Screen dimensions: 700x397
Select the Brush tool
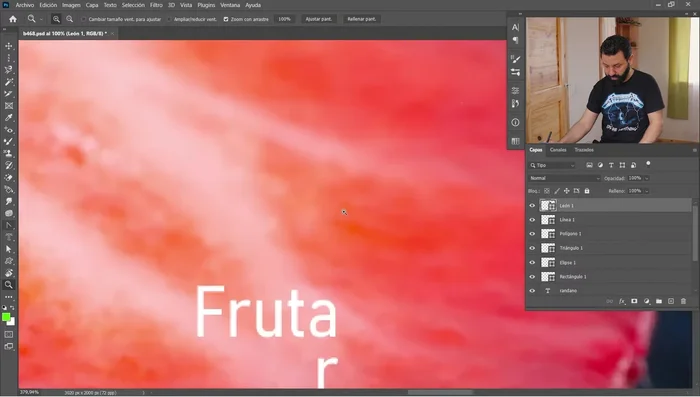coord(8,142)
